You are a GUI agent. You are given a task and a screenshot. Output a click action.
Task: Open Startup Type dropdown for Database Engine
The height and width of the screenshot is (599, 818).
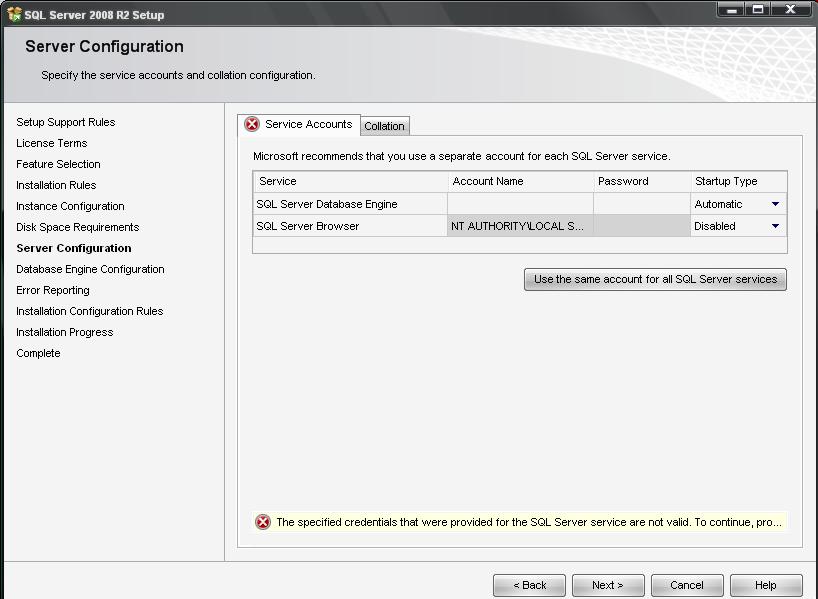click(775, 204)
